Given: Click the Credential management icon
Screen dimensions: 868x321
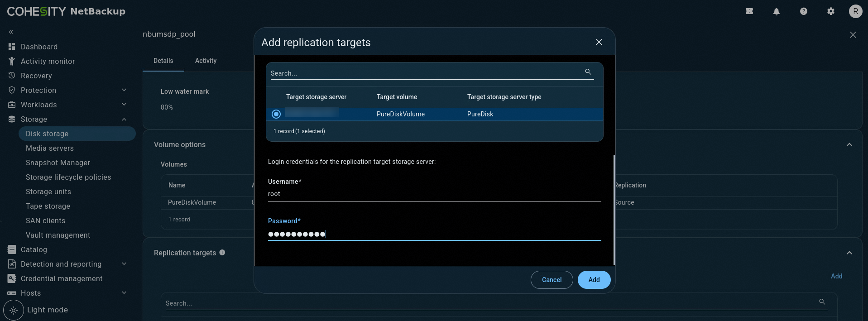Looking at the screenshot, I should pos(12,278).
